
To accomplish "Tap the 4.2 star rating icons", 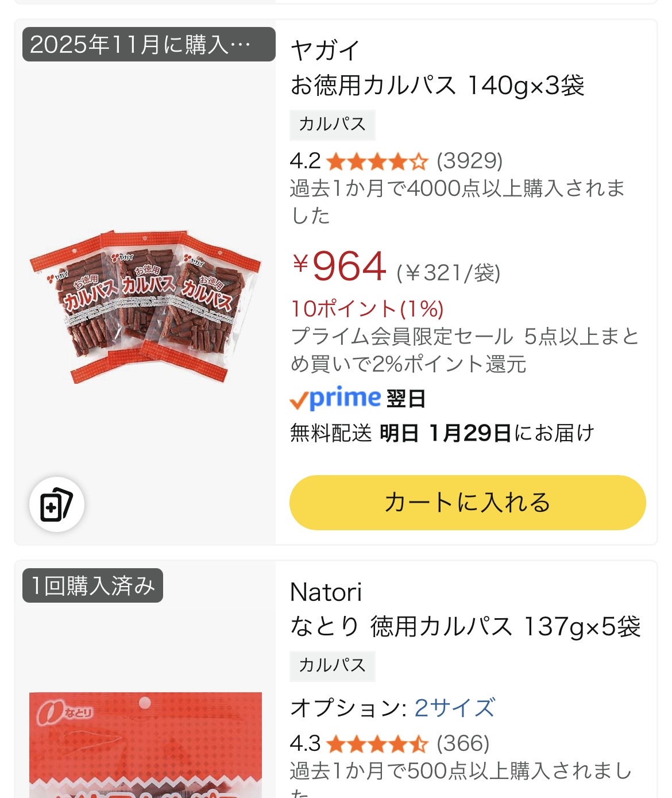I will (377, 162).
